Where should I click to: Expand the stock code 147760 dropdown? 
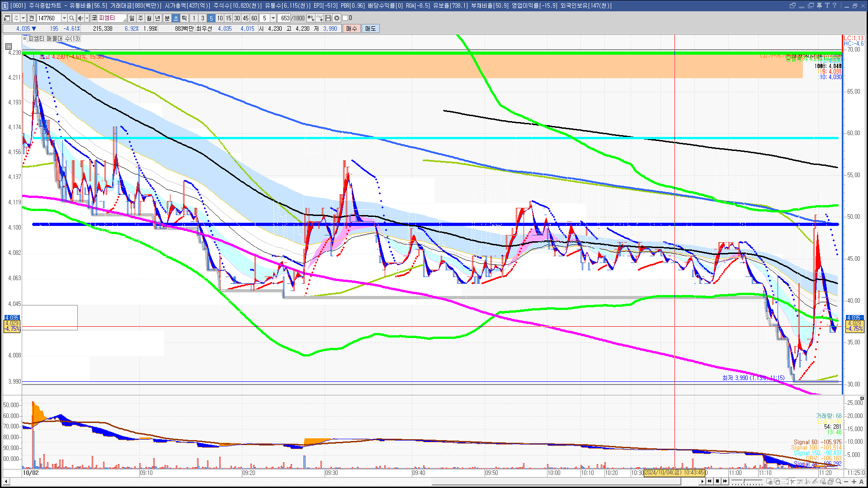[64, 18]
